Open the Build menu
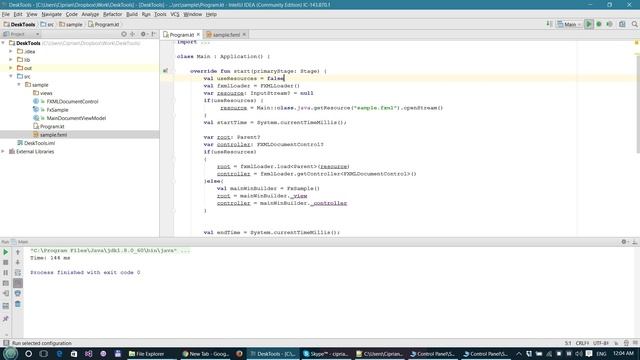Viewport: 640px width, 360px height. pyautogui.click(x=132, y=14)
